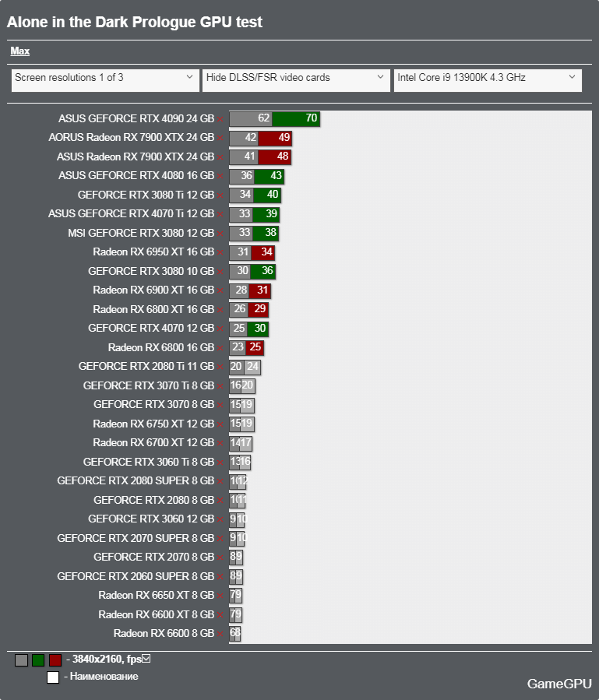Click the Radeon RX 6650 XT 8 GB label

point(157,595)
